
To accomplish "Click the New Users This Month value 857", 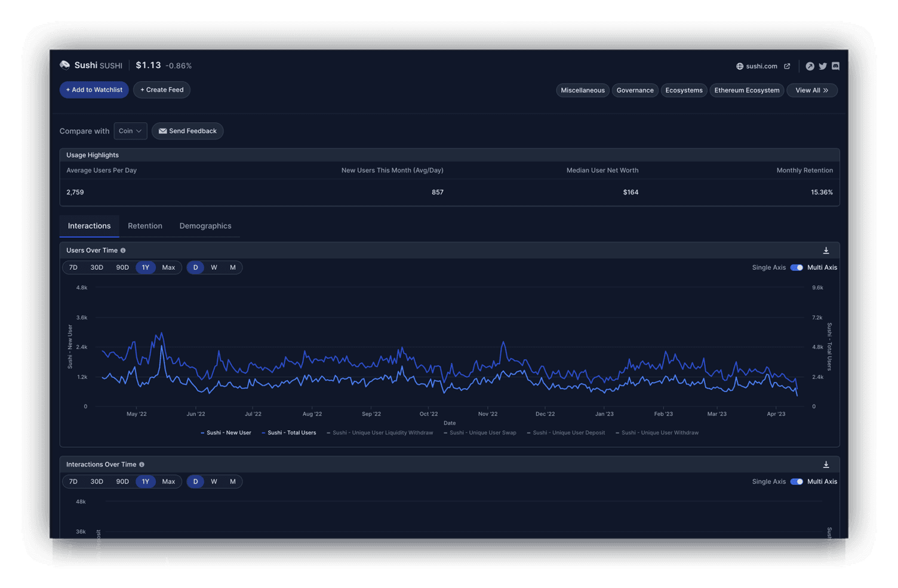I will 438,192.
